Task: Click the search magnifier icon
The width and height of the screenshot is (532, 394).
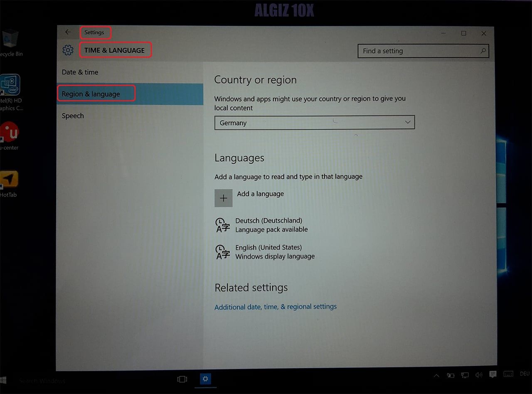Action: pyautogui.click(x=483, y=51)
